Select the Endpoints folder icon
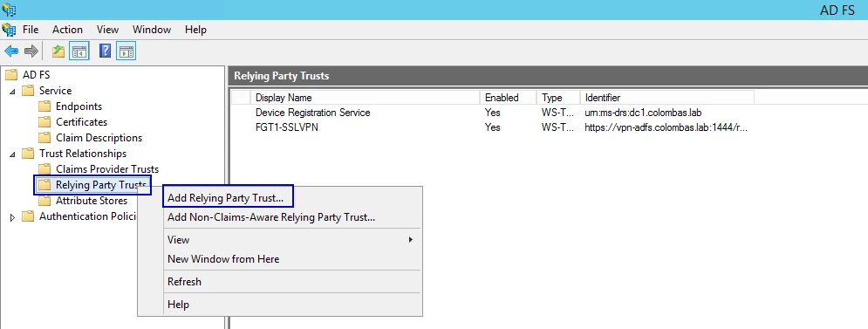Viewport: 868px width, 329px height. [x=44, y=106]
